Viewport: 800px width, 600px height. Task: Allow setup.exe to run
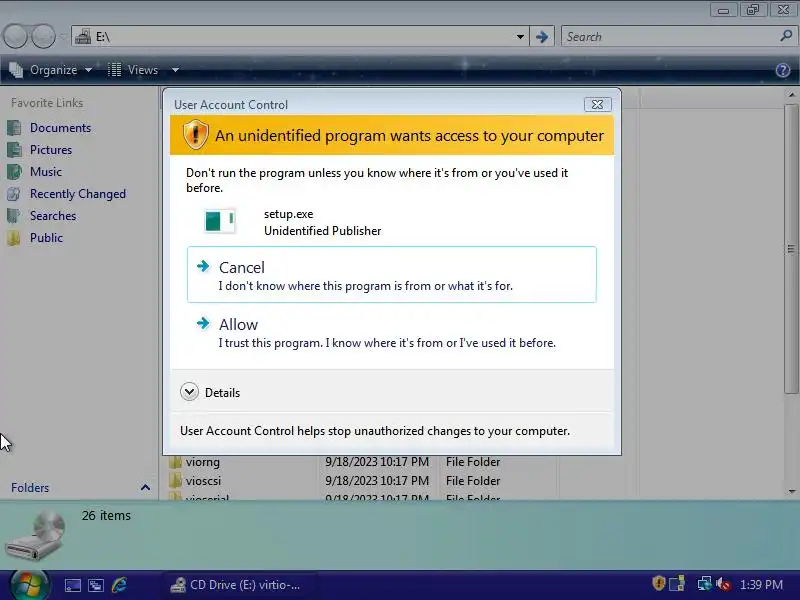click(391, 333)
